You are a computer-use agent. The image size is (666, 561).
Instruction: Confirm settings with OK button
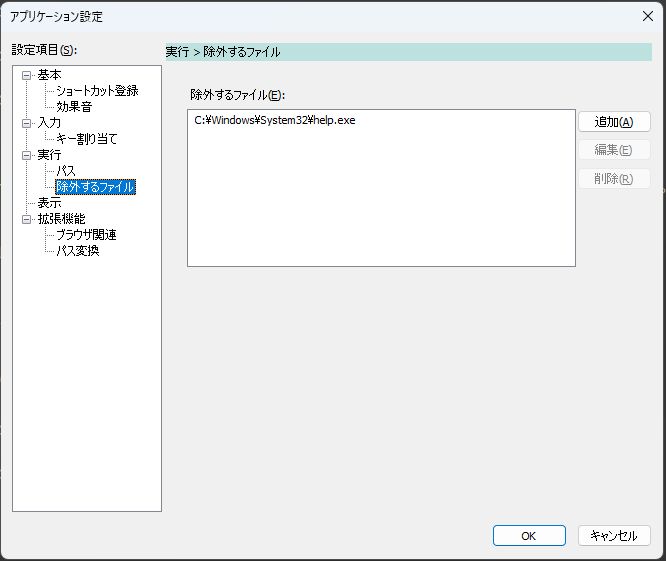tap(529, 536)
